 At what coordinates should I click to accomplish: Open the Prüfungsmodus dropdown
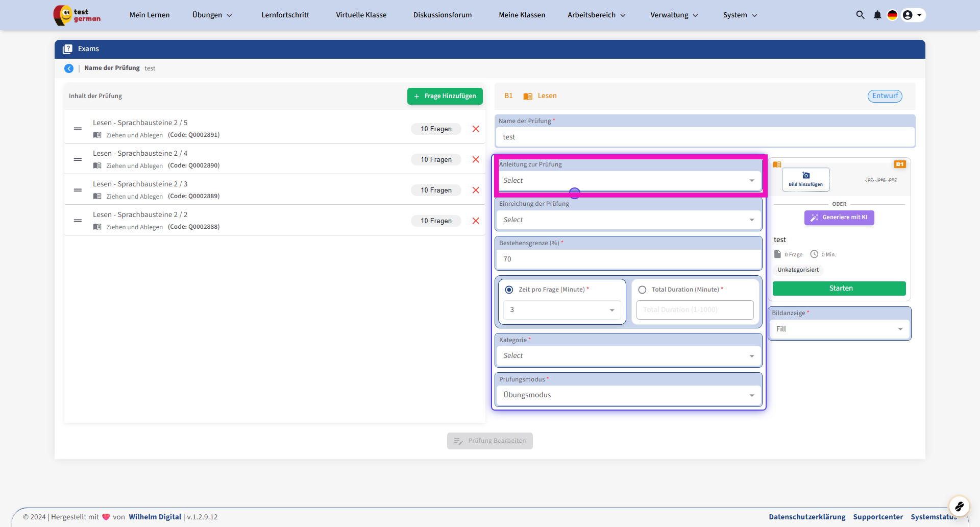(x=628, y=395)
